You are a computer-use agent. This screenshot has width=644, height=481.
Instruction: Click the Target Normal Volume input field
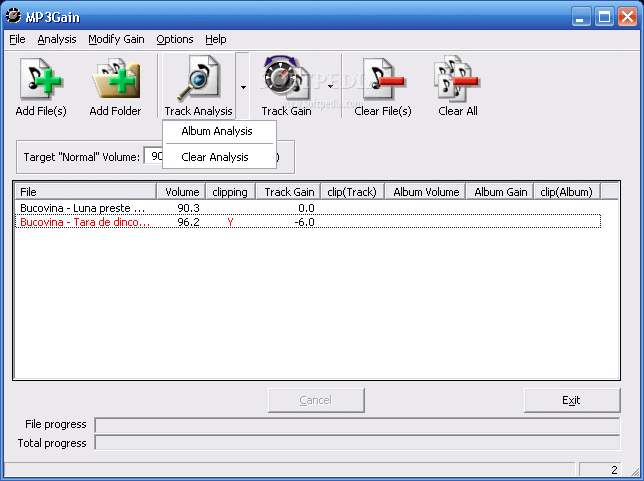point(154,156)
